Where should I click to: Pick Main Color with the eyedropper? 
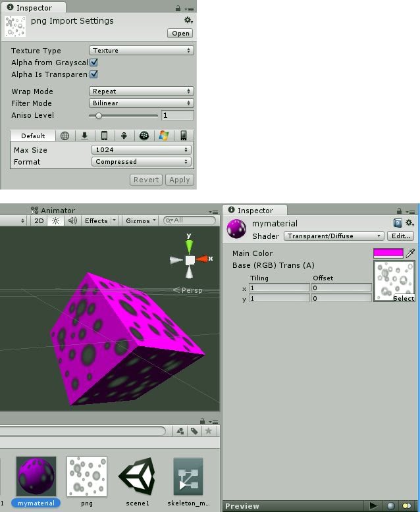point(411,253)
